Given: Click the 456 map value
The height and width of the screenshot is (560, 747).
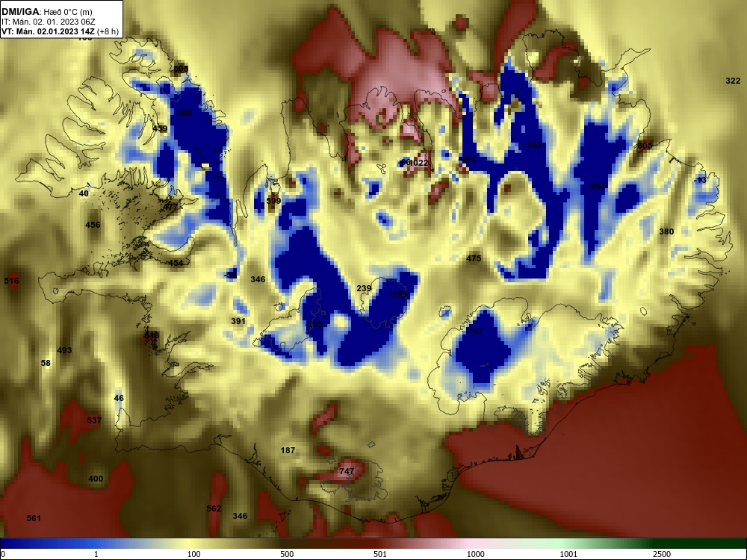Looking at the screenshot, I should [x=93, y=225].
